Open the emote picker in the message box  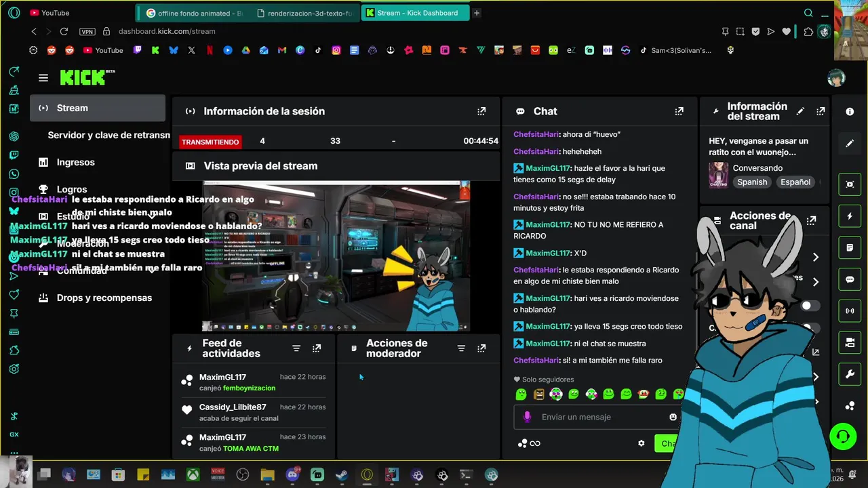[x=673, y=417]
